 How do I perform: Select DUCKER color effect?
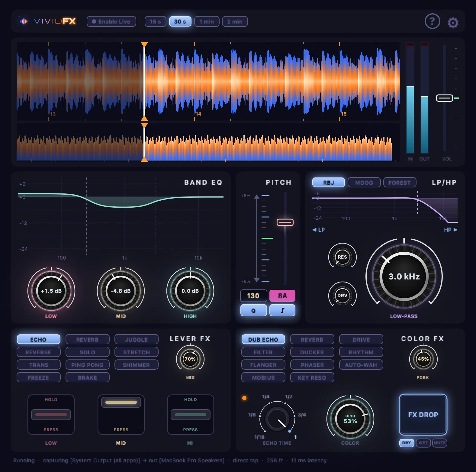click(x=312, y=352)
